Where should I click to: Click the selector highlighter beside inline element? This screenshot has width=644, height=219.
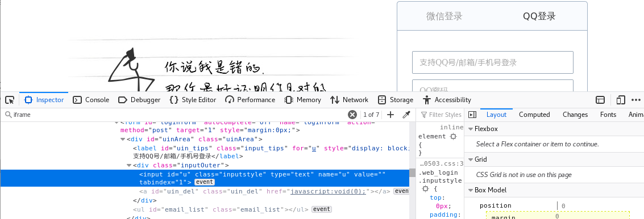coord(453,136)
